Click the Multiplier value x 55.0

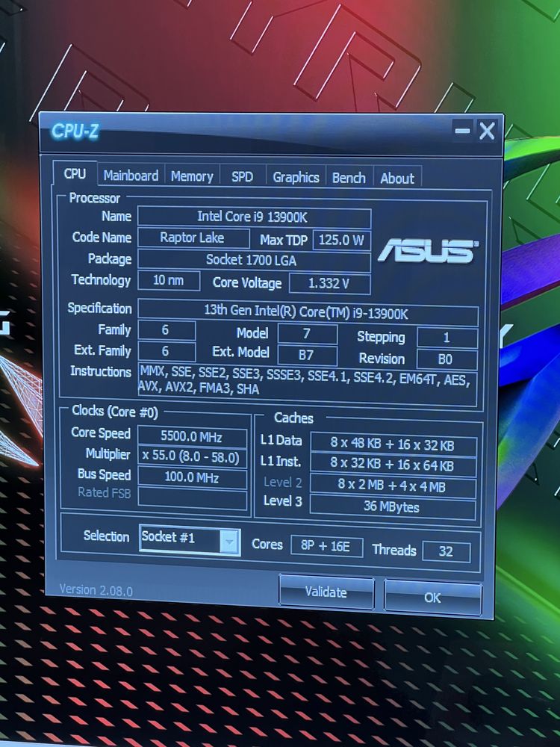[x=192, y=457]
